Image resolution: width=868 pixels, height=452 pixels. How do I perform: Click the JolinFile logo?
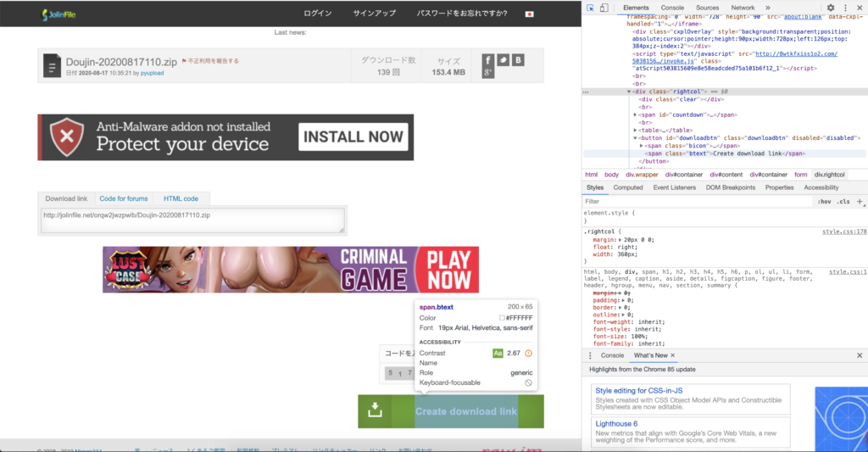58,14
